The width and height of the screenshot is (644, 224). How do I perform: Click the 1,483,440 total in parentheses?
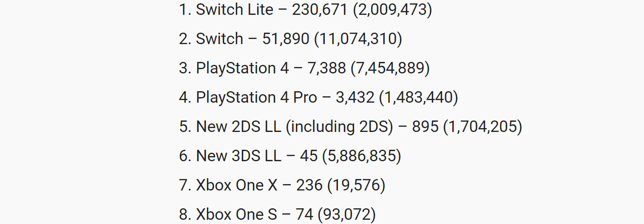[x=418, y=97]
